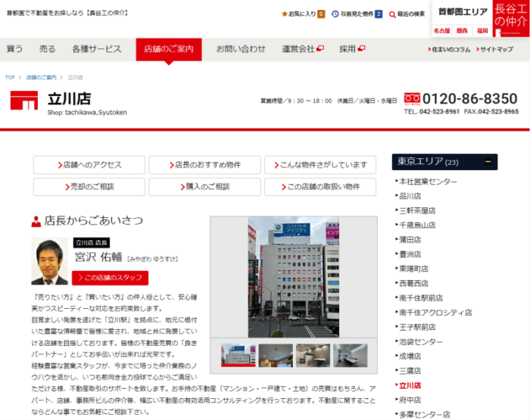Open the 採用 menu item
The height and width of the screenshot is (420, 530).
point(348,49)
